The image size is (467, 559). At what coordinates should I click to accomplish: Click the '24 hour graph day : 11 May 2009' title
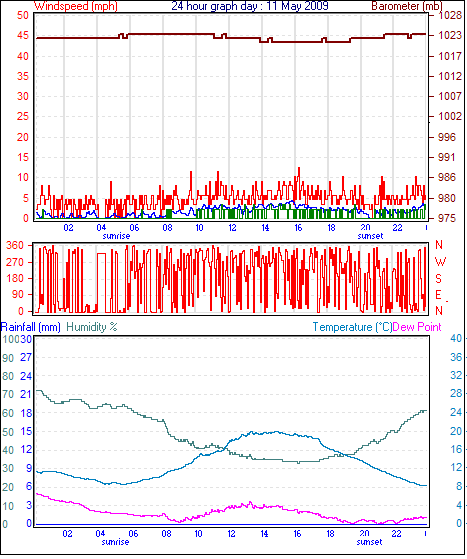(x=250, y=6)
